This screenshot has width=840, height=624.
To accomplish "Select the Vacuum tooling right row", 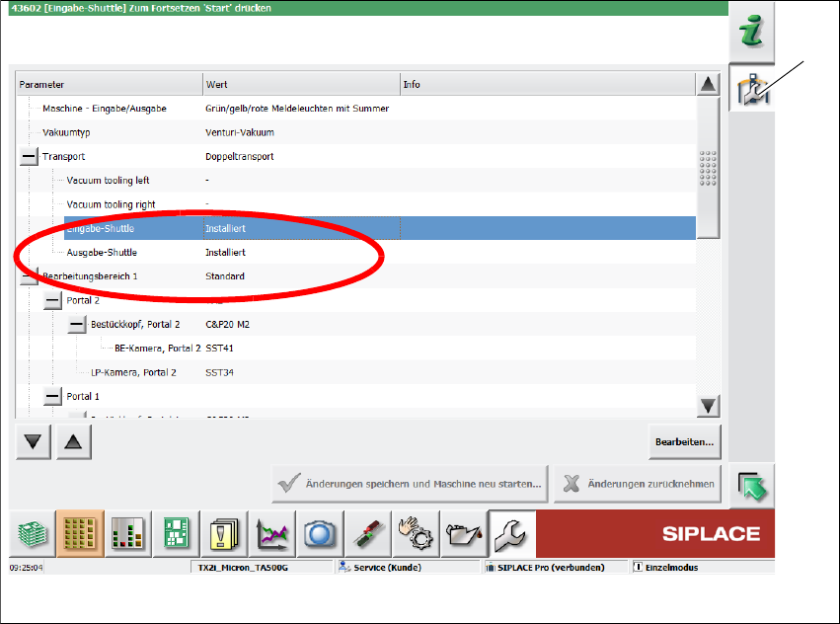I will [355, 204].
